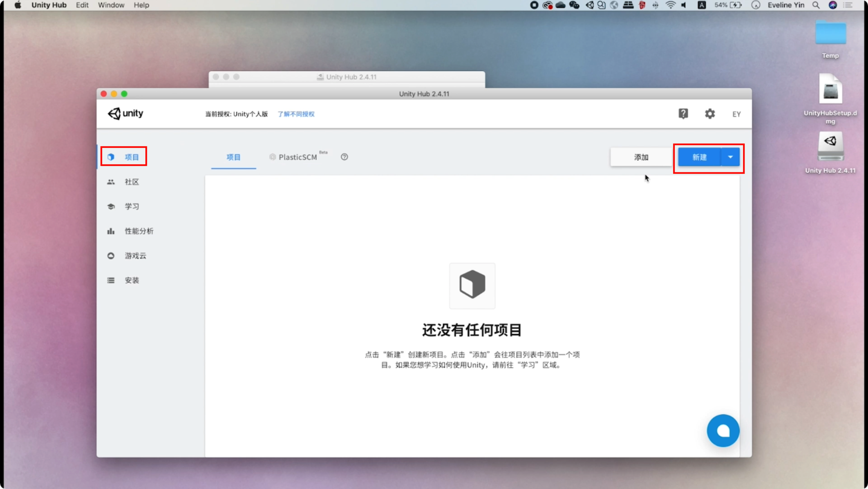Open the Community (社区) sidebar section
Screen dimensions: 868x489
tap(131, 182)
